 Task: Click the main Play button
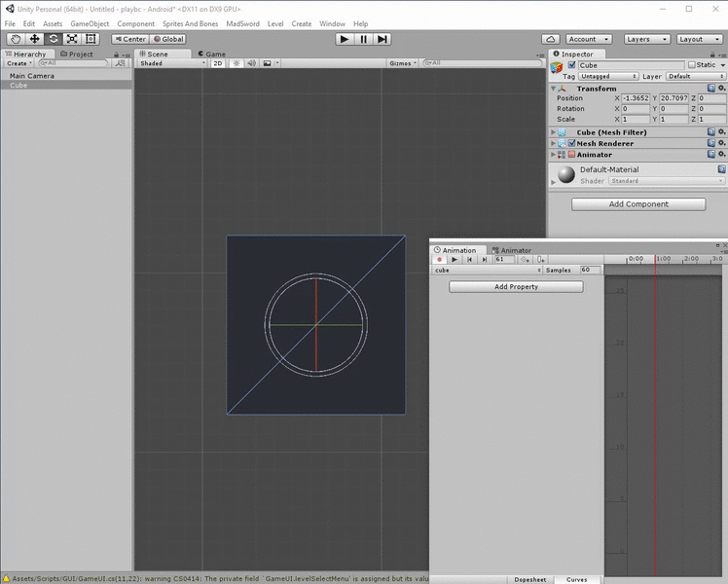345,39
